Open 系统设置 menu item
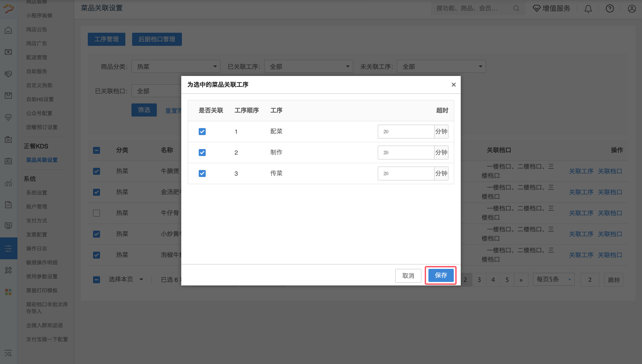Viewport: 642px width, 364px height. [x=36, y=193]
